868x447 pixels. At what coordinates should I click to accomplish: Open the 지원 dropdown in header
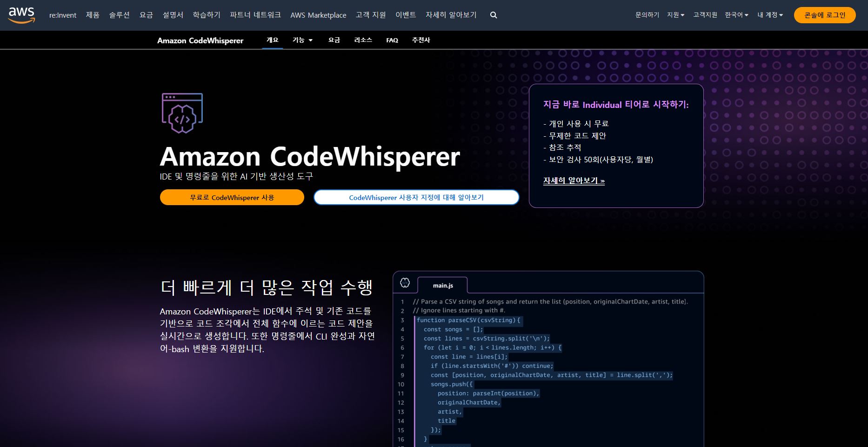click(675, 15)
